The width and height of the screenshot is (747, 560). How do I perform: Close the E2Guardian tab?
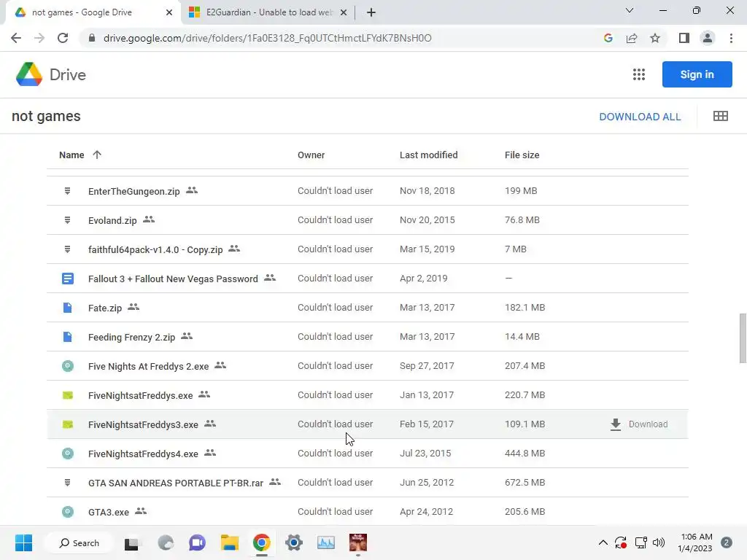pyautogui.click(x=344, y=12)
